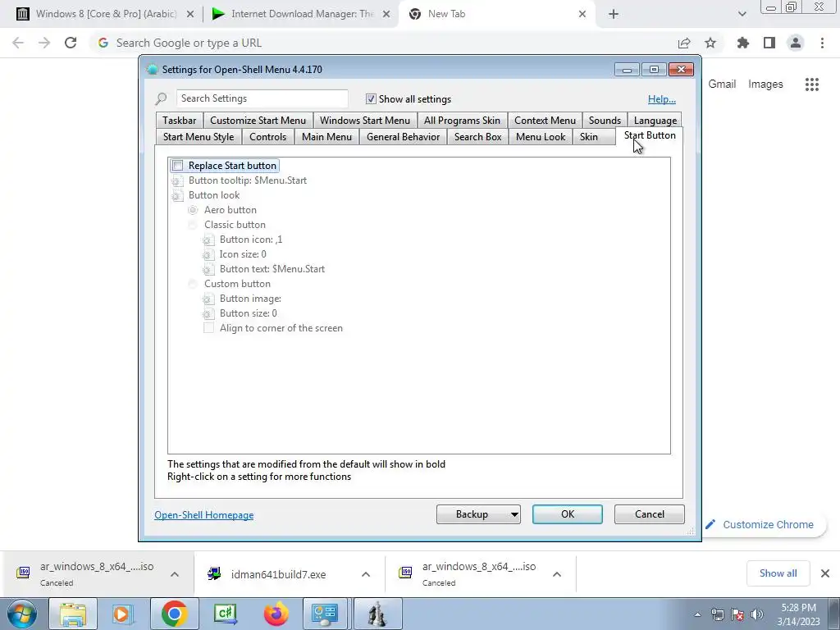Open the Help link
Viewport: 840px width, 630px height.
(x=662, y=99)
